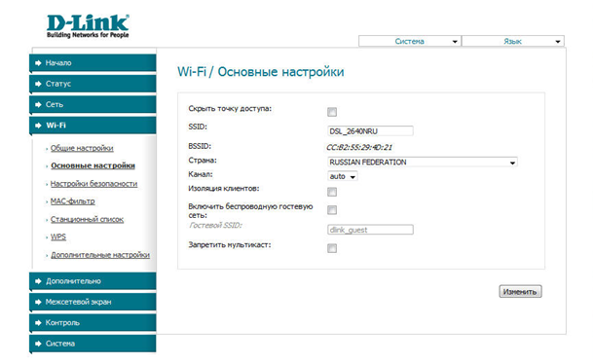
Task: Click arrow icon beside Сеть
Action: coord(38,105)
